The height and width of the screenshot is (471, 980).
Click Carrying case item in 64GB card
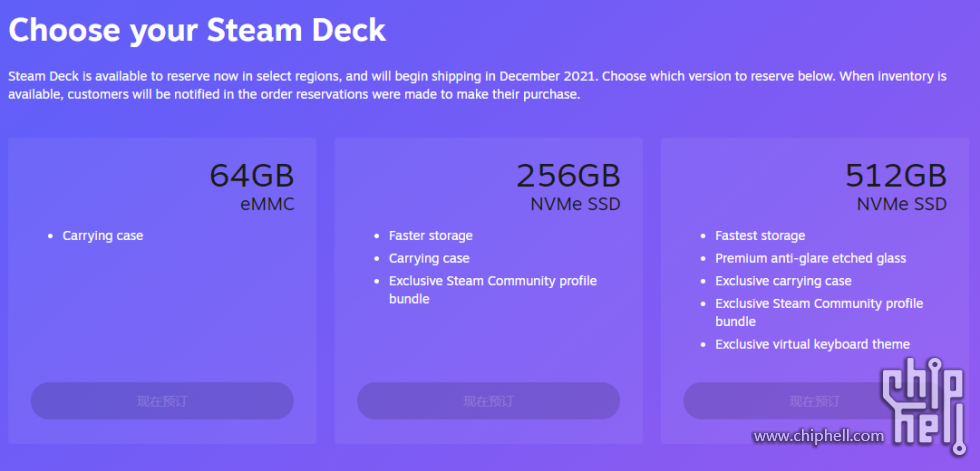pos(102,236)
